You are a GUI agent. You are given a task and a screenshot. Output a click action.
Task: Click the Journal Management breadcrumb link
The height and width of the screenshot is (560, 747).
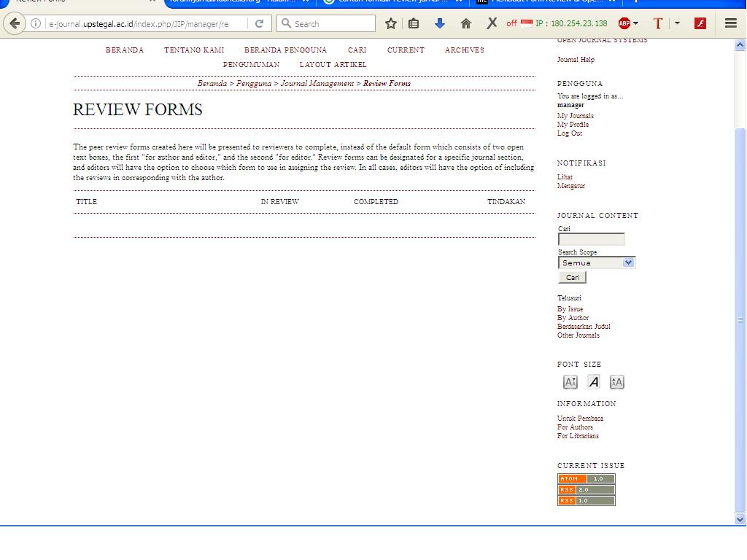(317, 84)
